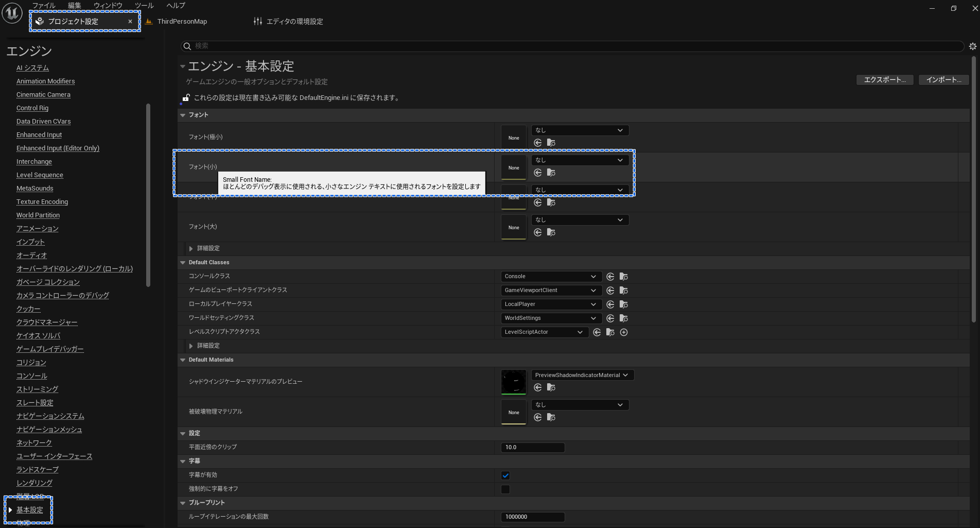Viewport: 980px width, 528px height.
Task: Use selected asset for Console class
Action: [610, 277]
